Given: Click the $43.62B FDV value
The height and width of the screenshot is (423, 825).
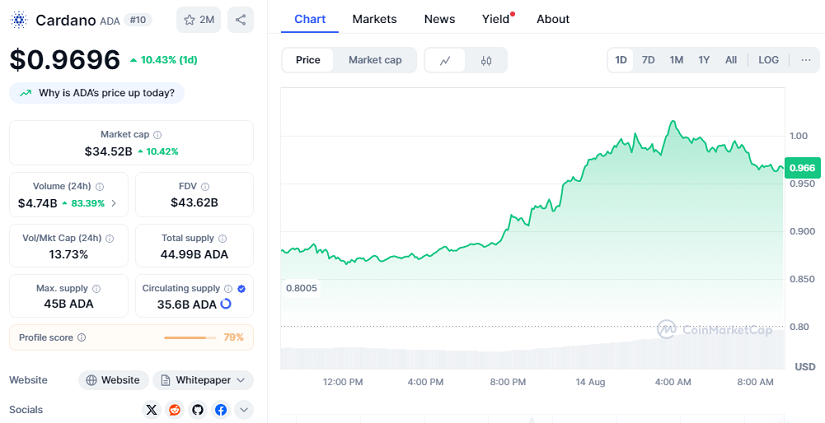Looking at the screenshot, I should coord(194,203).
